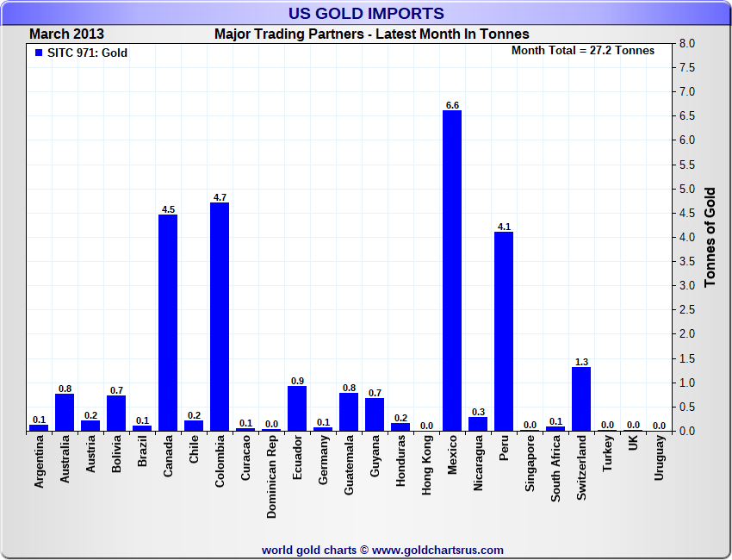This screenshot has width=732, height=560.
Task: Click the Major Trading Partners subtitle
Action: (x=372, y=34)
